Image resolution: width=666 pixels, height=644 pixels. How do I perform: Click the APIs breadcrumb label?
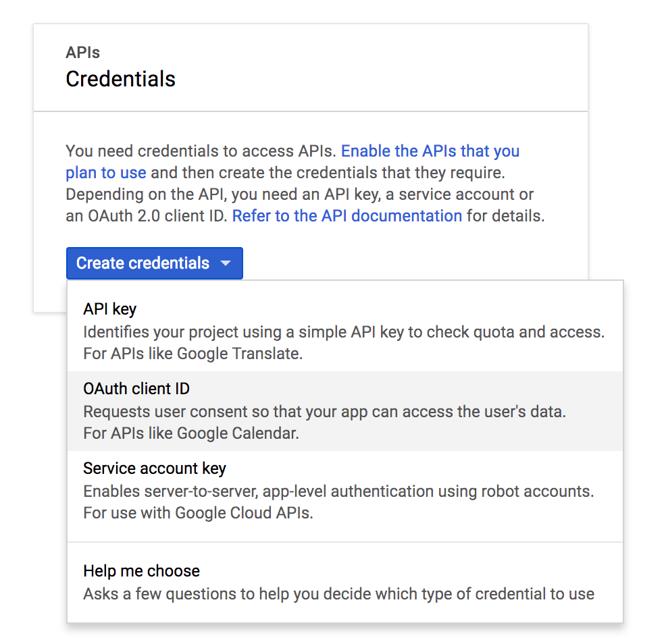point(82,52)
